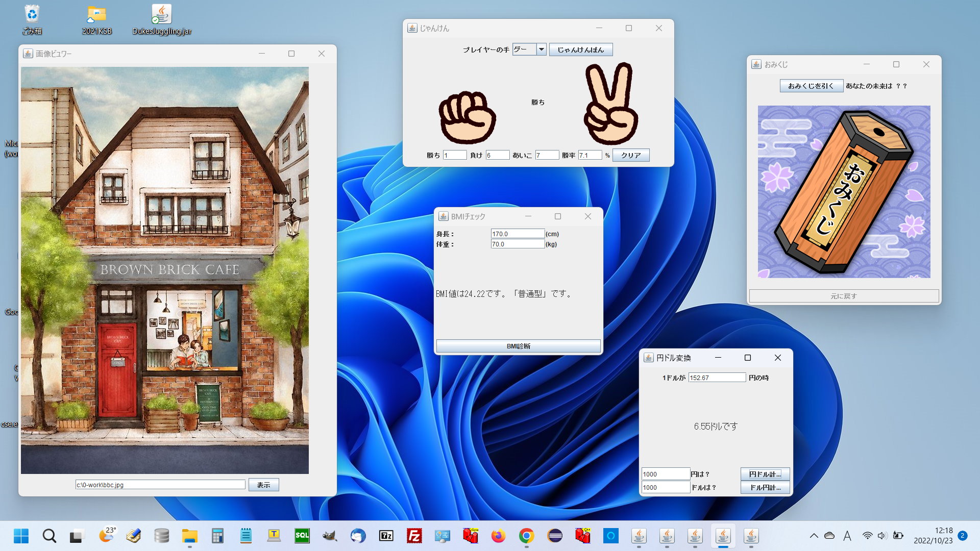Open the OneDrive cloud tray icon
Screen dimensions: 980x551
coord(829,536)
